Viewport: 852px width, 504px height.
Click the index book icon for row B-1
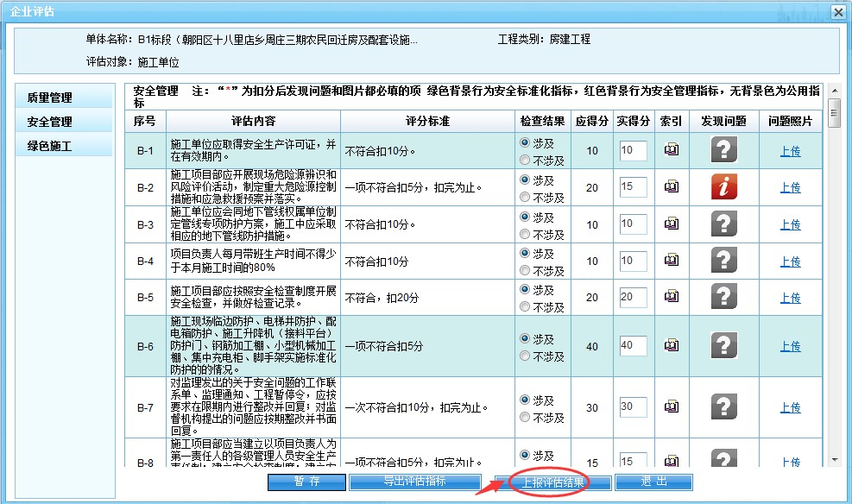(x=671, y=151)
